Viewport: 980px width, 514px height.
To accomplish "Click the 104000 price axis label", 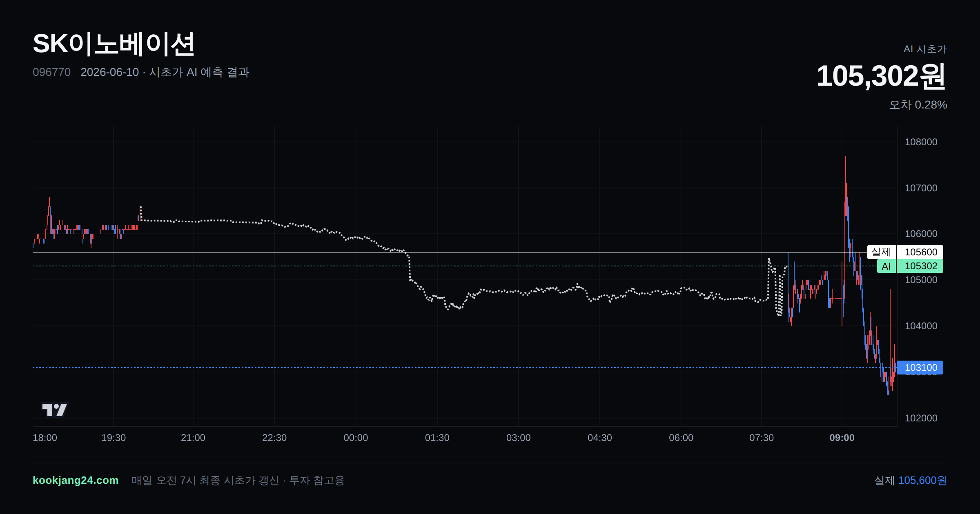I will [921, 326].
